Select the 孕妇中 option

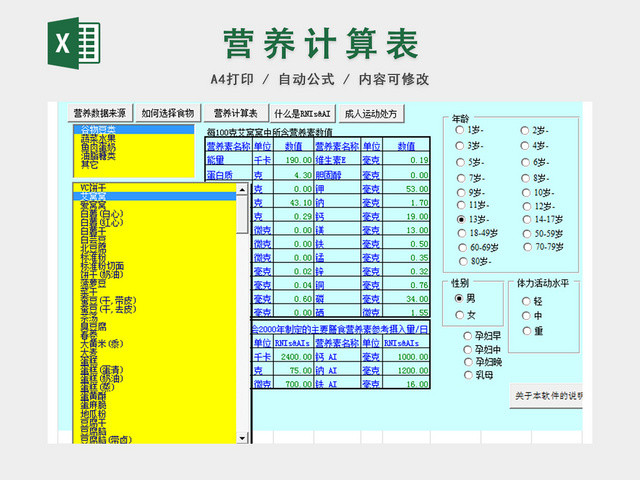468,349
